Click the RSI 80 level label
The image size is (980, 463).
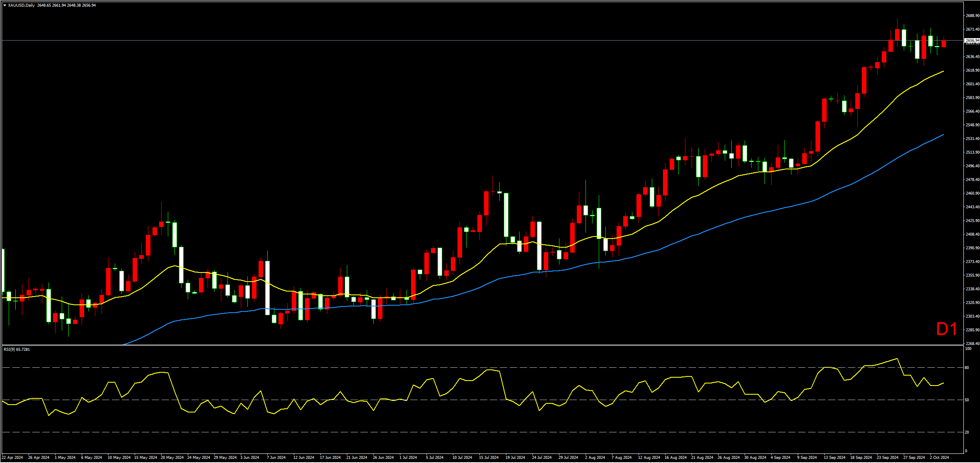coord(967,368)
